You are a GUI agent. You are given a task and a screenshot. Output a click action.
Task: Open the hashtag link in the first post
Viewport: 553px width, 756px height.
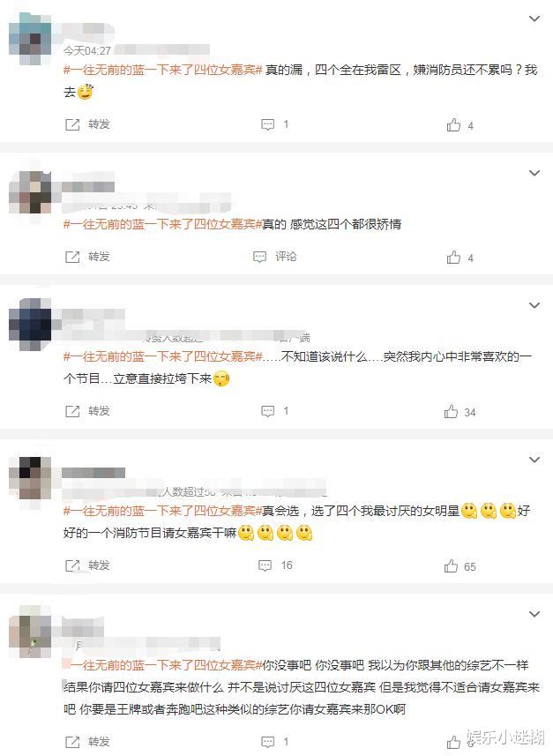coord(162,70)
